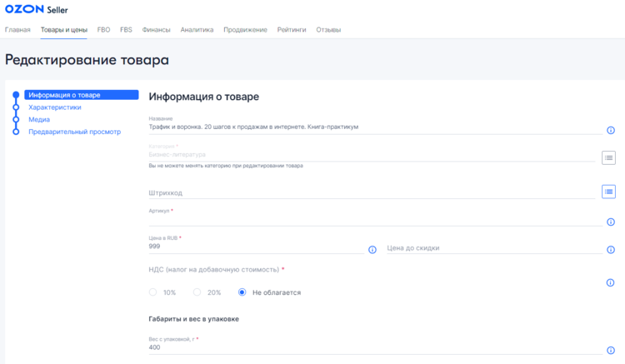Jump to Медиа step in sidebar
This screenshot has width=625, height=364.
tap(39, 119)
